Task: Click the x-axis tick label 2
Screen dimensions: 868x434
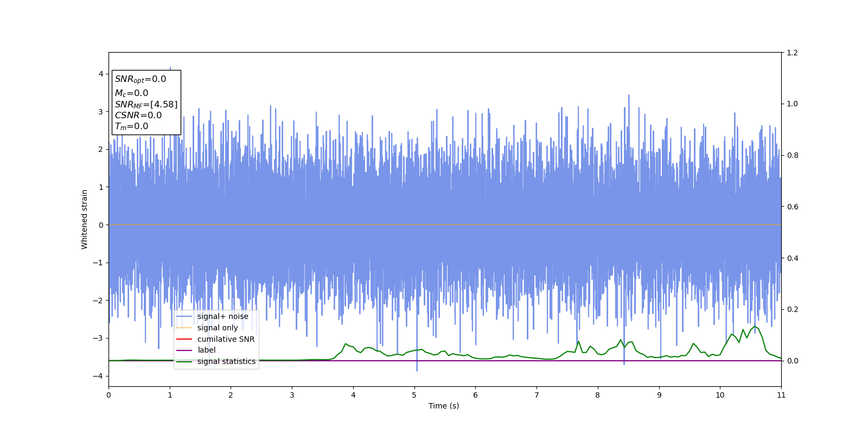Action: (x=231, y=395)
